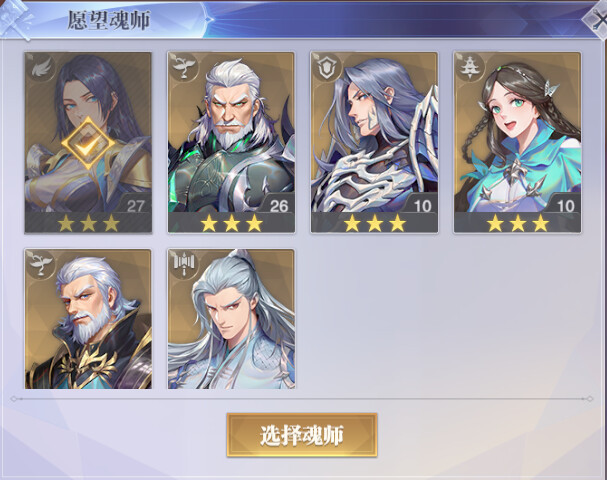Click three-star rating under purple-haired hero
Screen dimensions: 607x480
374,224
